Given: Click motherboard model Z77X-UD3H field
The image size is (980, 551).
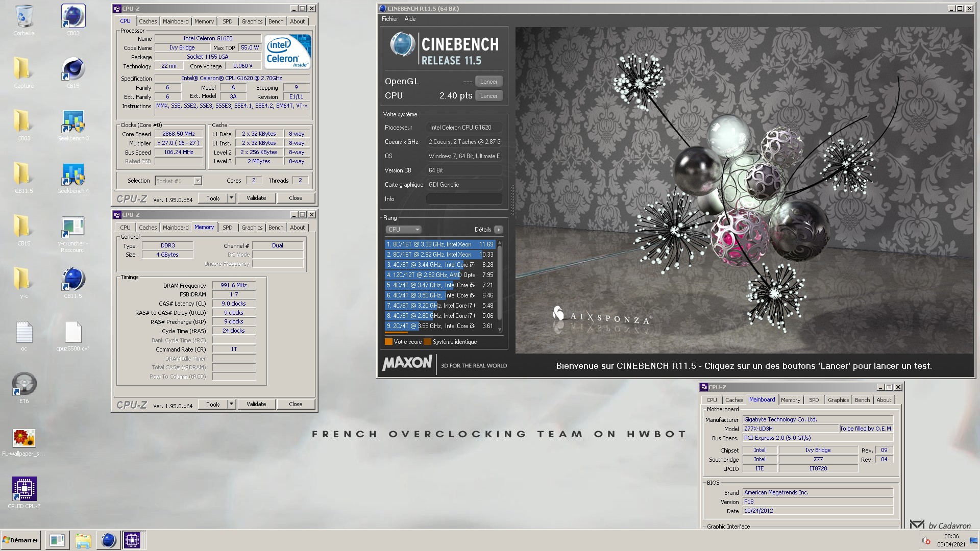Looking at the screenshot, I should pyautogui.click(x=790, y=429).
